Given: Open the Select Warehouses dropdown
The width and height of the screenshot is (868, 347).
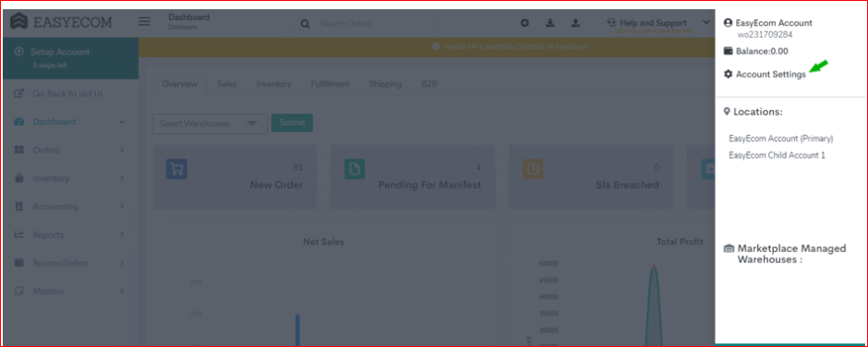Looking at the screenshot, I should 210,124.
